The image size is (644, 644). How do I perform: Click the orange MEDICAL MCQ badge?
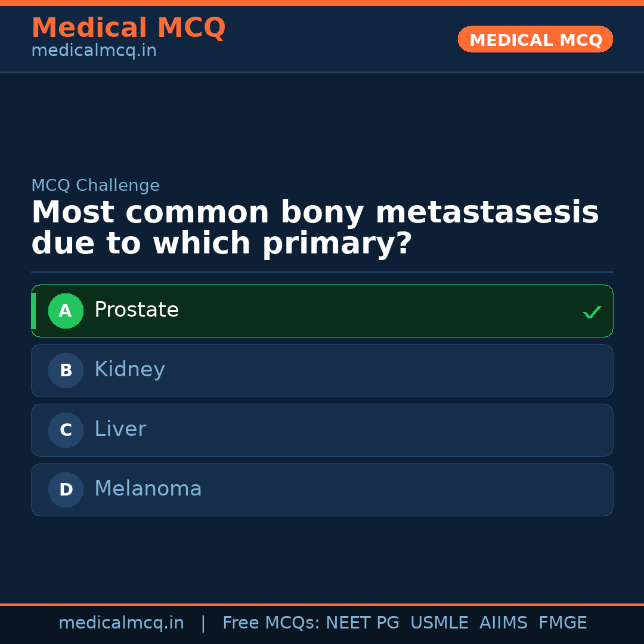pos(535,39)
